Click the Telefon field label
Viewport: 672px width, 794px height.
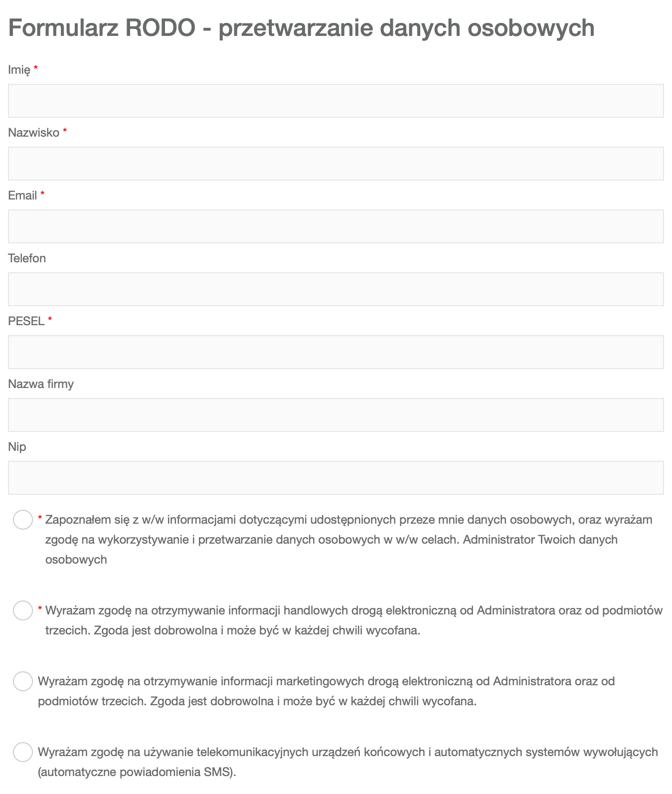tap(27, 258)
